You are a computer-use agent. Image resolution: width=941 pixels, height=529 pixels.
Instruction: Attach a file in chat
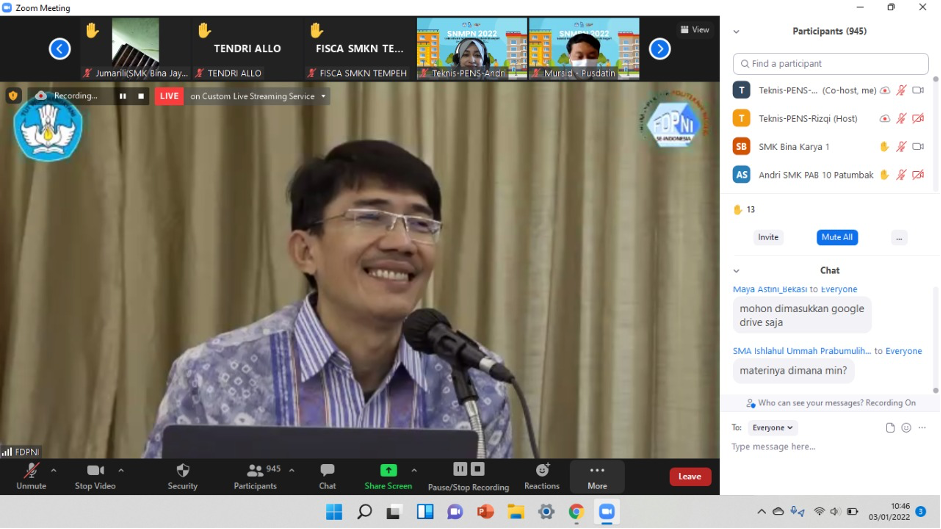pyautogui.click(x=890, y=428)
